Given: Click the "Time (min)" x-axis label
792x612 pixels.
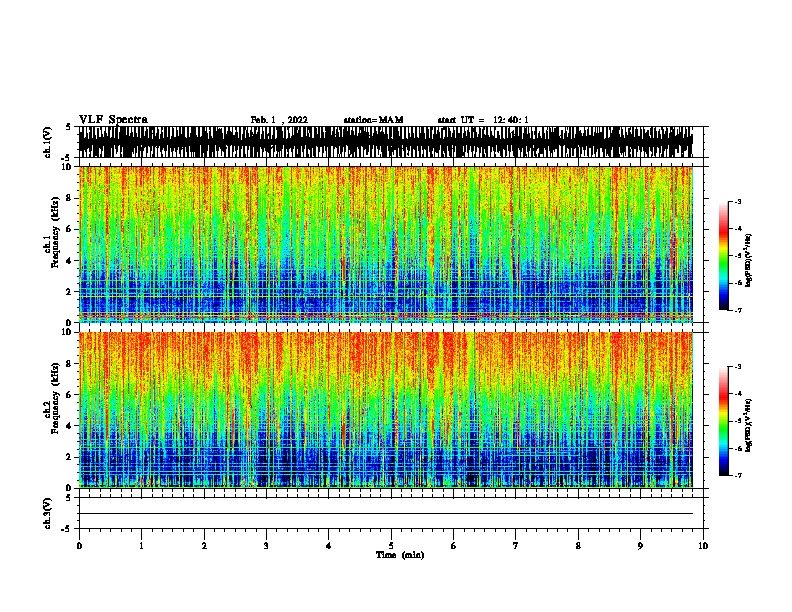Looking at the screenshot, I should (x=400, y=555).
